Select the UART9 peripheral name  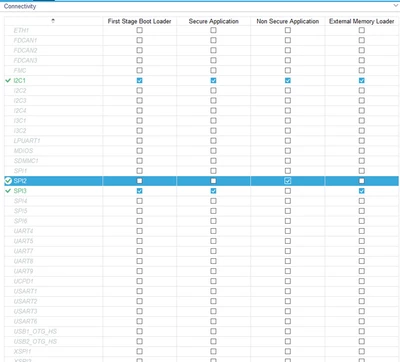click(23, 271)
